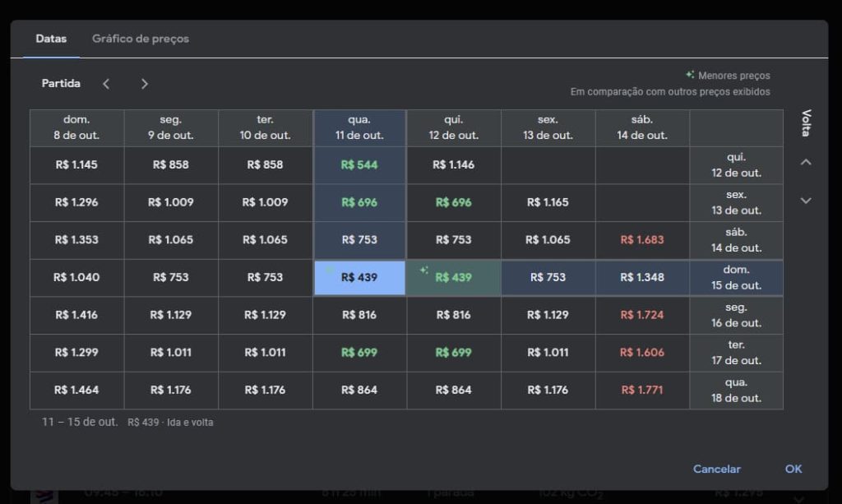This screenshot has height=504, width=842.
Task: Select red R$ 1.771 fare returning 18 out.
Action: 642,391
